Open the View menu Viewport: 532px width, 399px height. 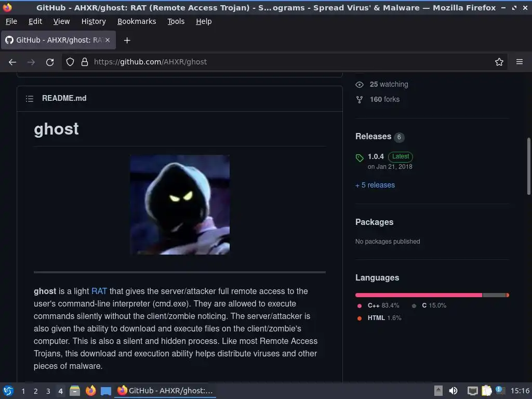61,21
